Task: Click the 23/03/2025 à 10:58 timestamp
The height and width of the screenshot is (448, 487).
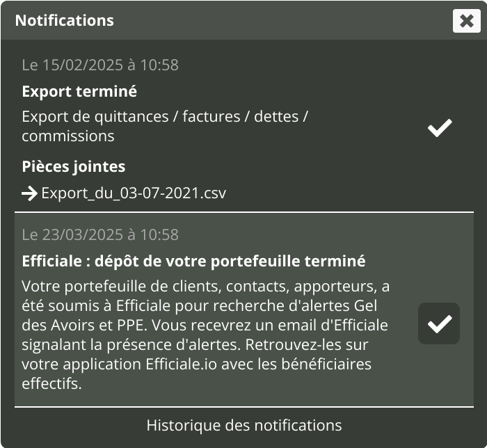Action: click(100, 235)
